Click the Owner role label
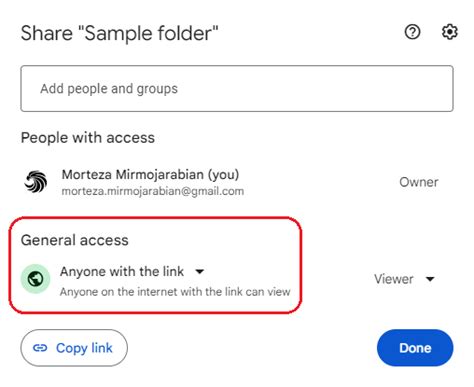The image size is (474, 387). point(419,182)
